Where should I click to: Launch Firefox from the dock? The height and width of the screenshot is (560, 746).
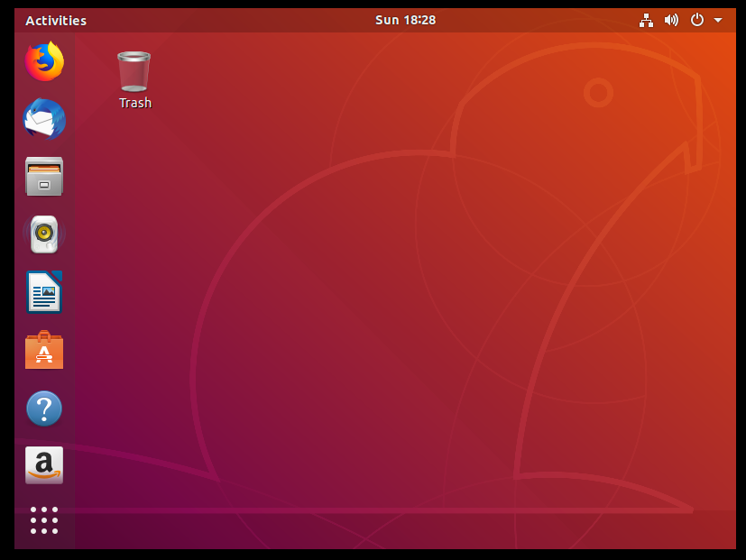(44, 62)
